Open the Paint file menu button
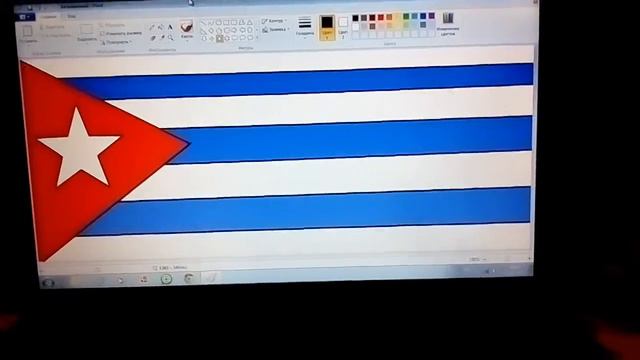The height and width of the screenshot is (360, 640). tap(24, 17)
